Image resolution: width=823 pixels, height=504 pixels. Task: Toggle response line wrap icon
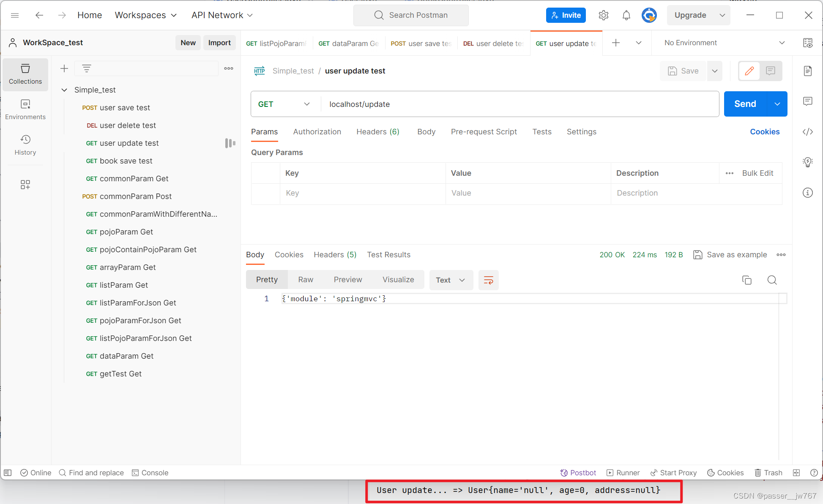click(x=489, y=280)
